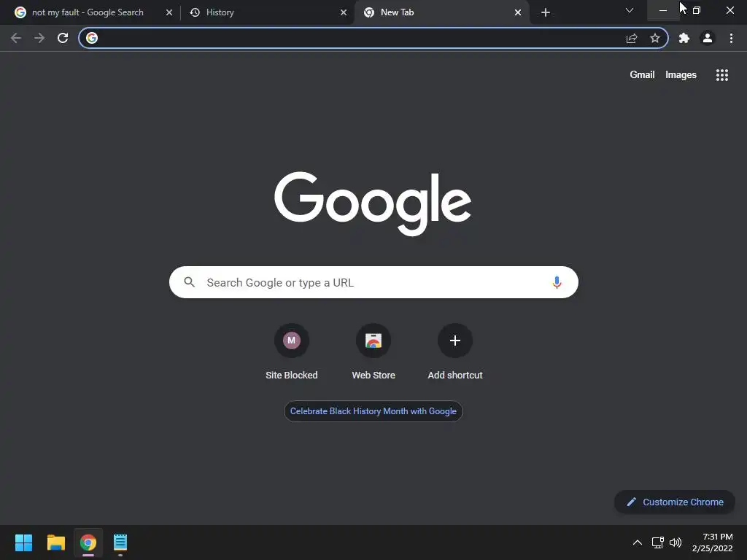The width and height of the screenshot is (747, 560).
Task: Go forward using the forward arrow
Action: [x=39, y=38]
